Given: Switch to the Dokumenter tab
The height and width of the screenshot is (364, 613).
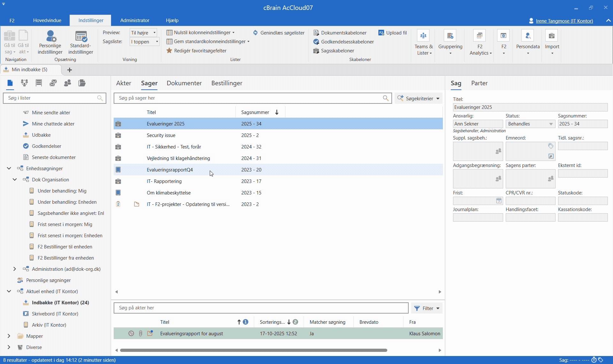Looking at the screenshot, I should click(x=184, y=83).
